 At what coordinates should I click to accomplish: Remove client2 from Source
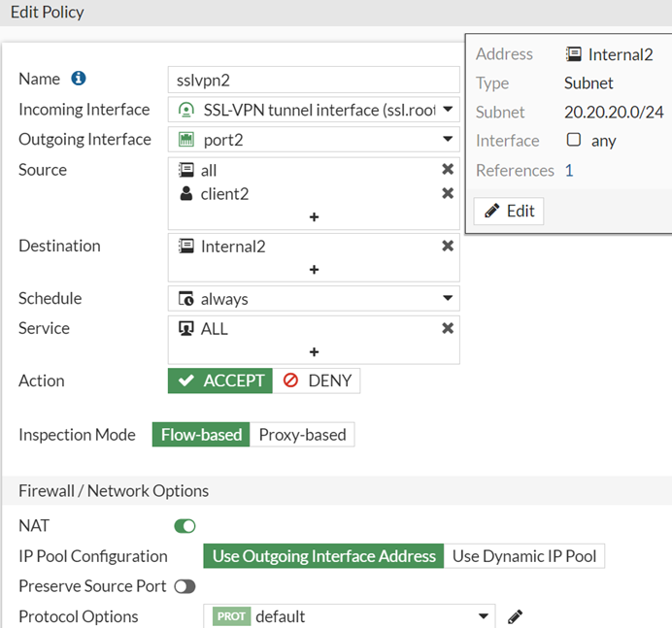(x=448, y=194)
